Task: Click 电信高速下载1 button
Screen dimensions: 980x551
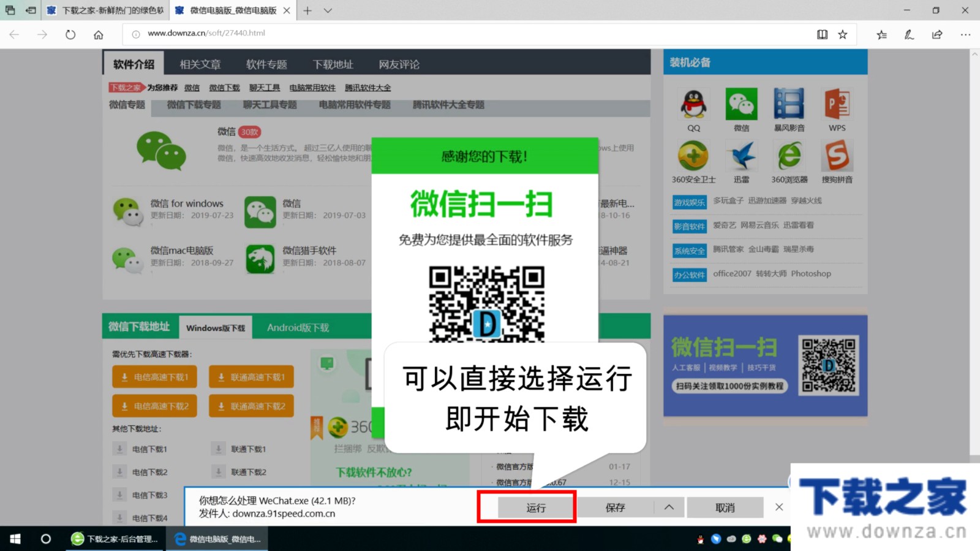Action: click(154, 377)
